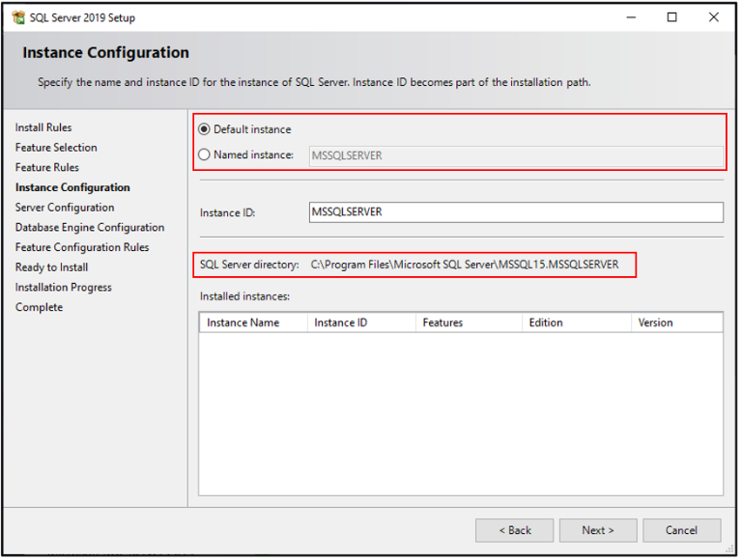This screenshot has width=742, height=560.
Task: Go to Feature Selection step
Action: click(x=56, y=148)
